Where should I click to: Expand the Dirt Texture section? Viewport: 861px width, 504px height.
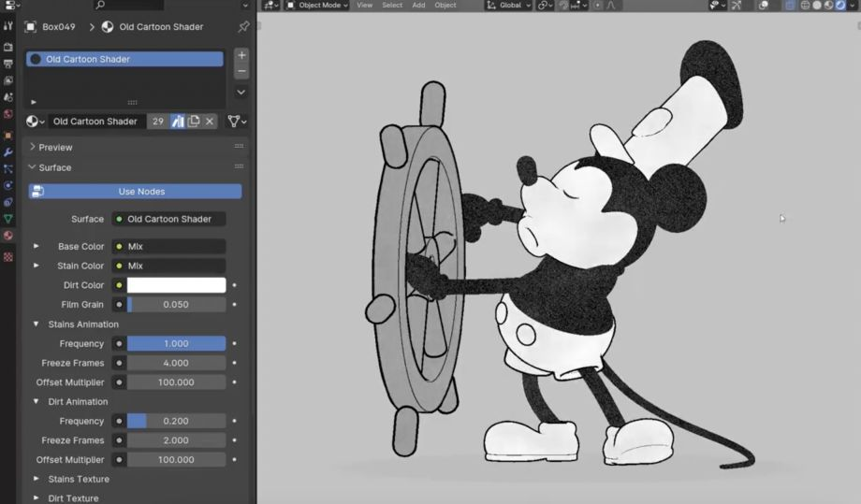click(36, 498)
